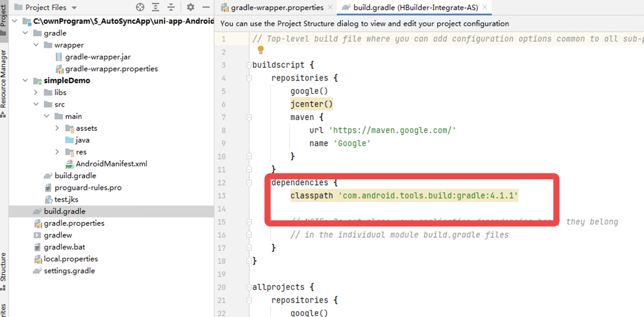The width and height of the screenshot is (644, 317).
Task: Collapse the dependencies block at line 12
Action: pos(248,183)
